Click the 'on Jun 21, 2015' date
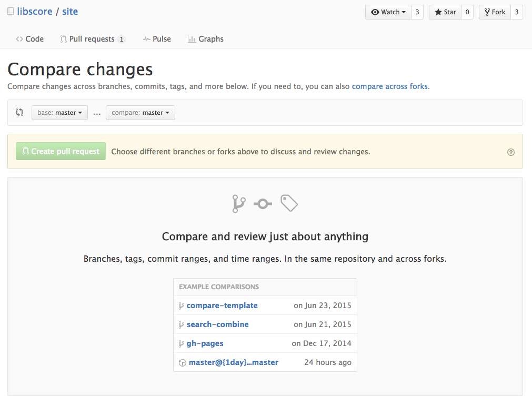This screenshot has width=532, height=405. 323,324
